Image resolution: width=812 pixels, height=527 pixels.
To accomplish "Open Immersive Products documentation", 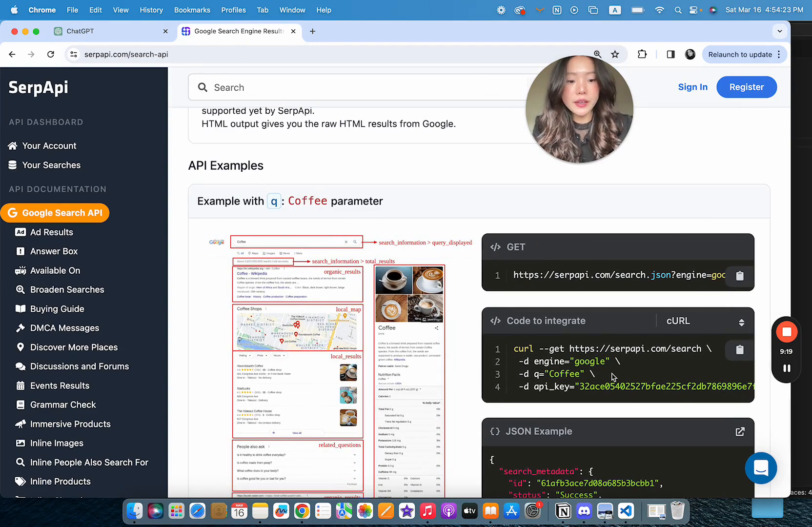I will [x=63, y=424].
